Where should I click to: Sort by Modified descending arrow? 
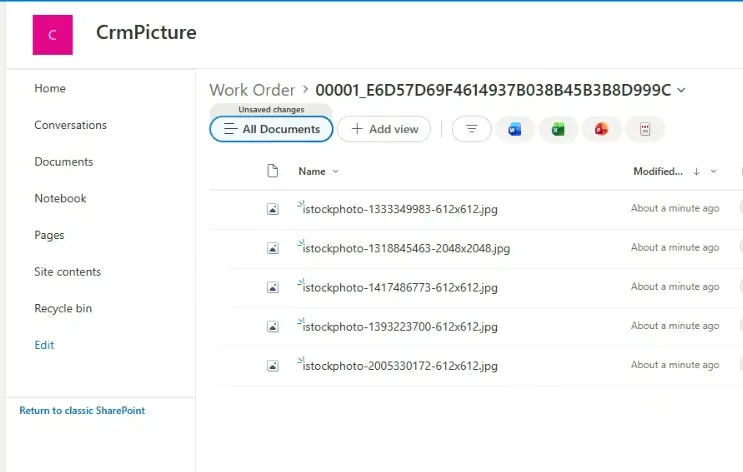coord(696,172)
